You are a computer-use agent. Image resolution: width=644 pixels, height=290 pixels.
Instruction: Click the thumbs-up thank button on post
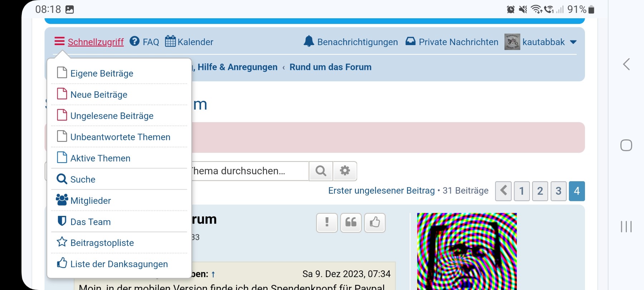pos(375,223)
